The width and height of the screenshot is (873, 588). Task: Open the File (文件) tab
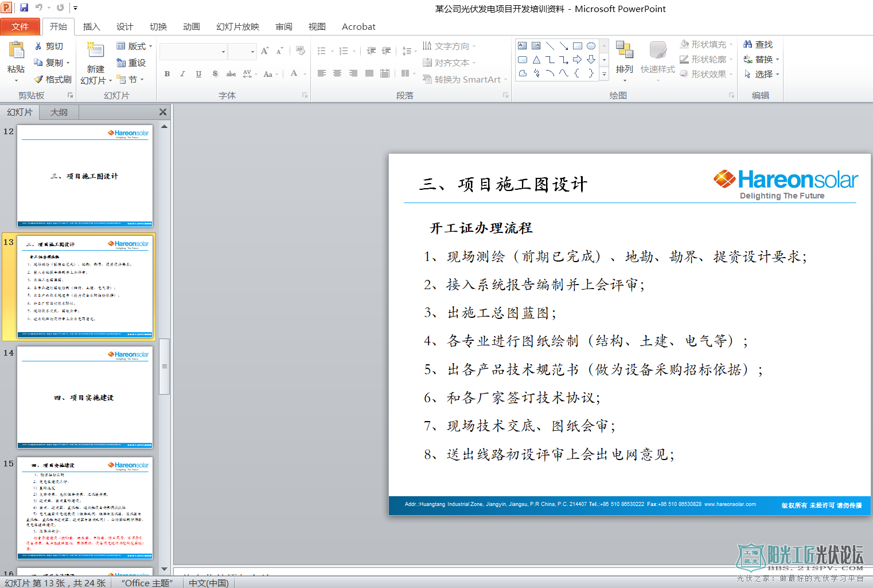[20, 26]
